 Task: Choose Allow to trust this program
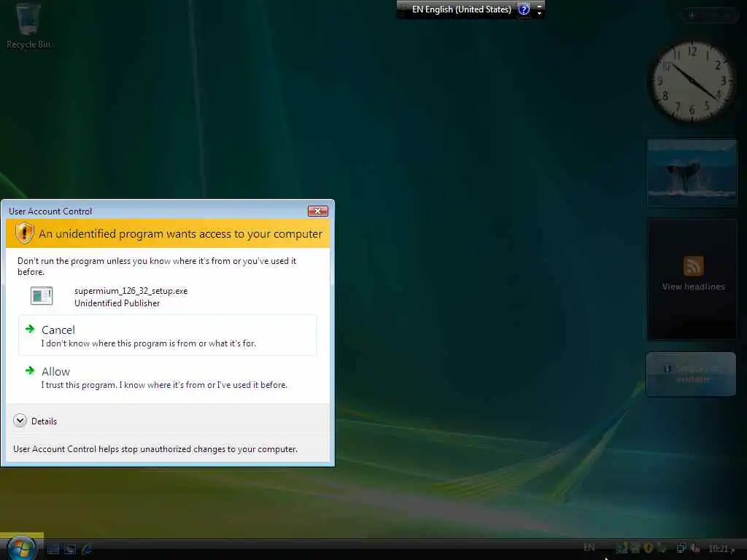click(167, 377)
